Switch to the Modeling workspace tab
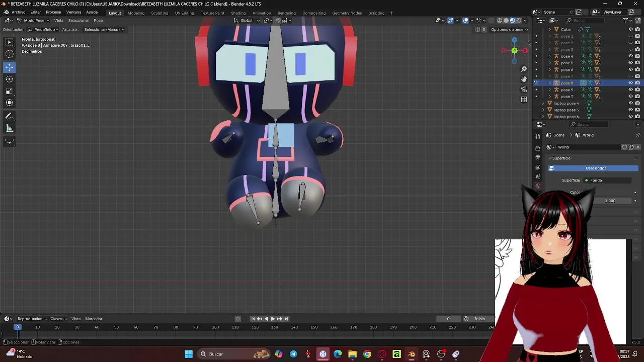The image size is (644, 362). 136,13
